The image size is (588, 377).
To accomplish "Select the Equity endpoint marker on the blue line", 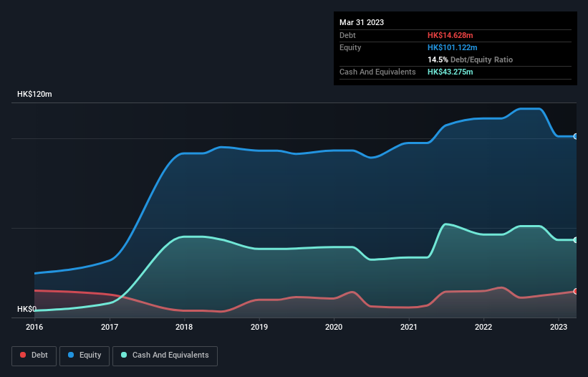I will pos(576,136).
